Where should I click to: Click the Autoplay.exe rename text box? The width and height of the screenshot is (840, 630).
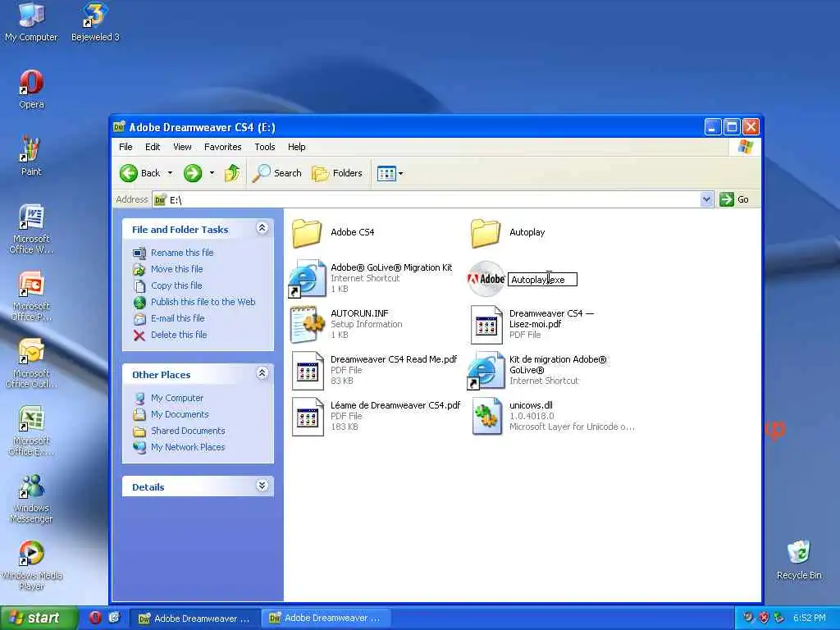pos(542,280)
